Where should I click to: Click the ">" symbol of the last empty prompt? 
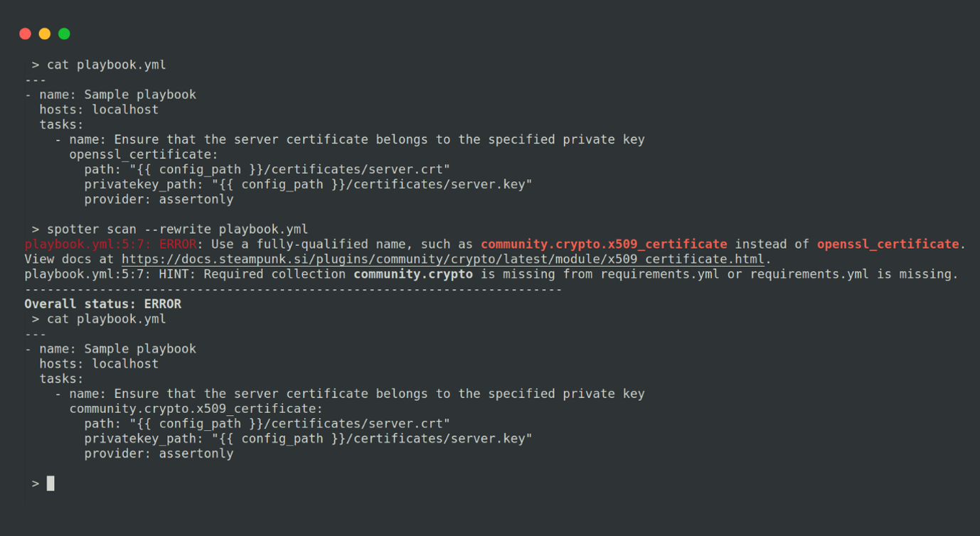pos(36,483)
